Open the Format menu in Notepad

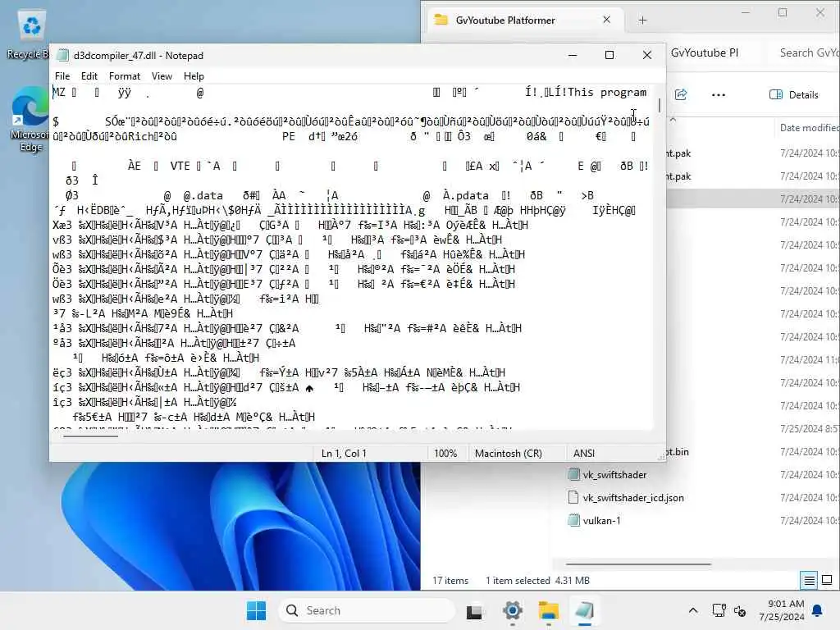coord(125,76)
